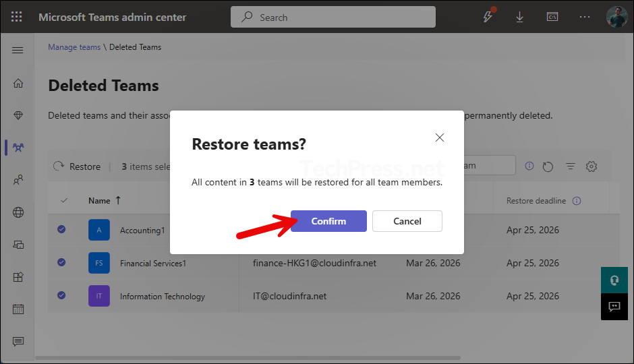
Task: Click the Restore deadline info icon
Action: (x=577, y=201)
